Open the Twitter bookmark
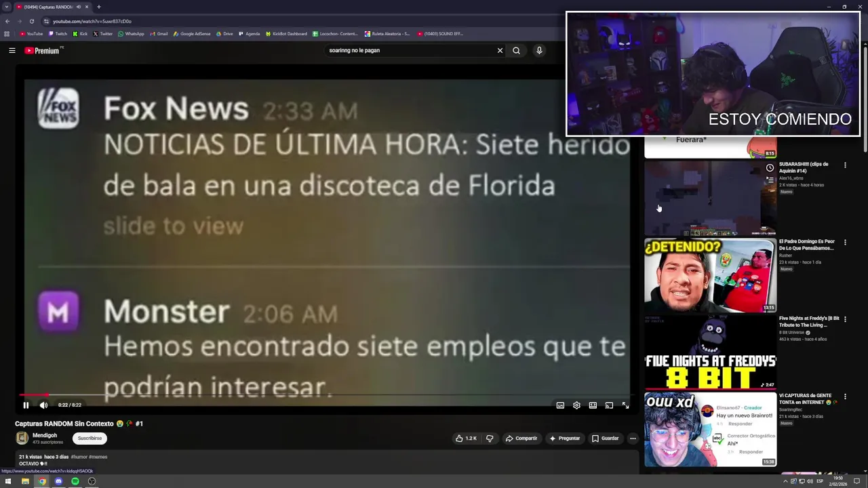The width and height of the screenshot is (868, 488). coord(103,33)
